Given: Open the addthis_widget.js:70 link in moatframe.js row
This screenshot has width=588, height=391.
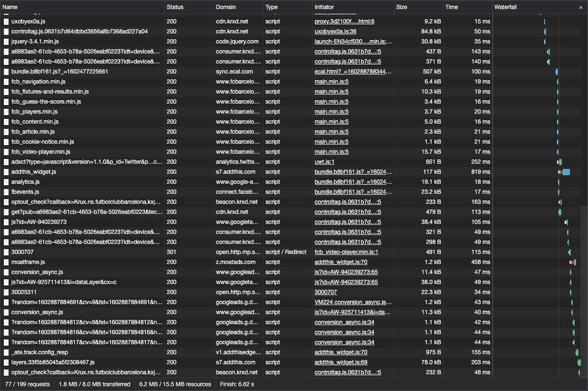Looking at the screenshot, I should coord(341,262).
